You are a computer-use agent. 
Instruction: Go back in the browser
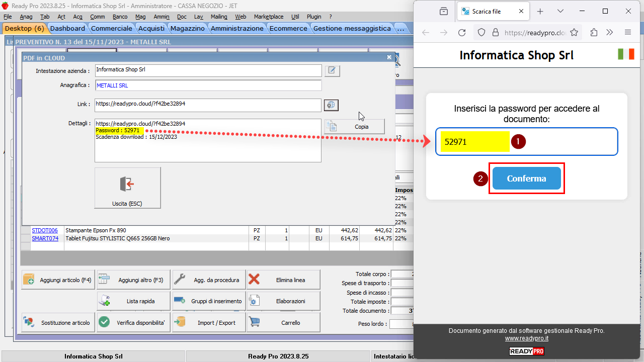(426, 33)
